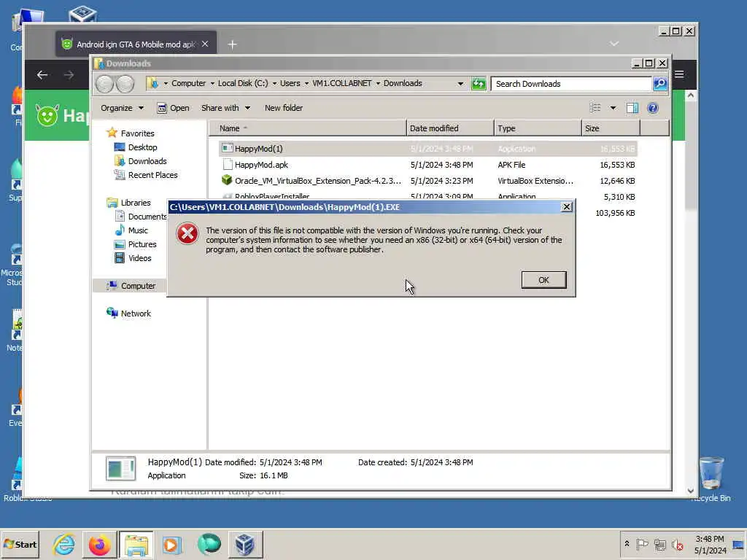Sort by Size column header
The image size is (747, 560).
click(611, 128)
